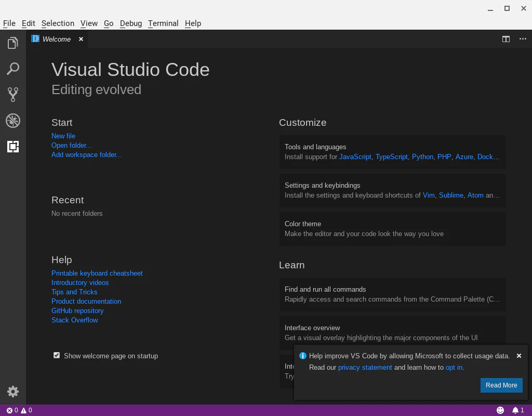Image resolution: width=532 pixels, height=416 pixels.
Task: Click the warnings count in status bar
Action: 26,410
